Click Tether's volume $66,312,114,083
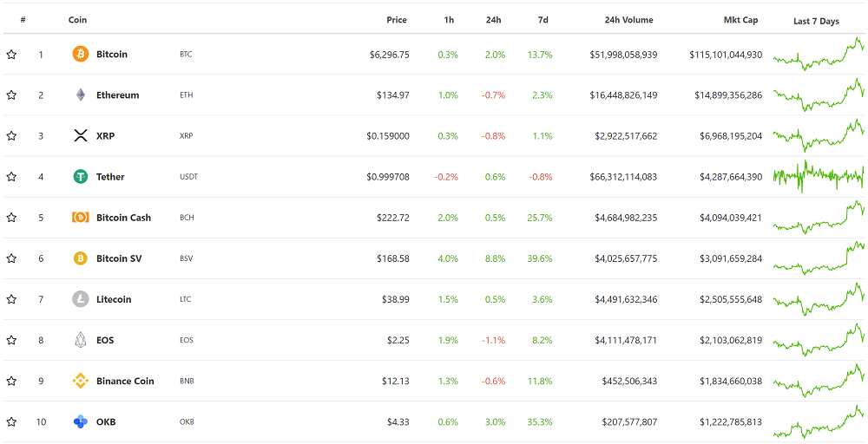Image resolution: width=868 pixels, height=444 pixels. pyautogui.click(x=624, y=177)
